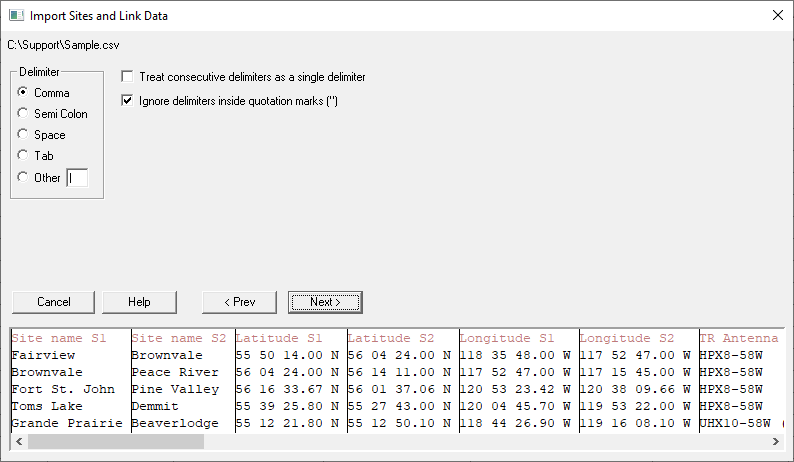Click the Import Sites dialog title bar icon
The image size is (794, 462).
[x=15, y=16]
